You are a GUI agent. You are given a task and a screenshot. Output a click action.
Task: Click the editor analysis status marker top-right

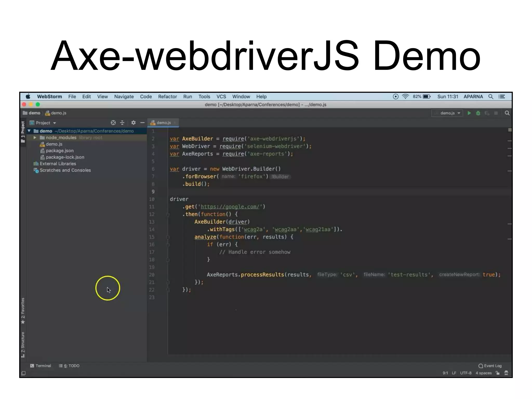(510, 130)
